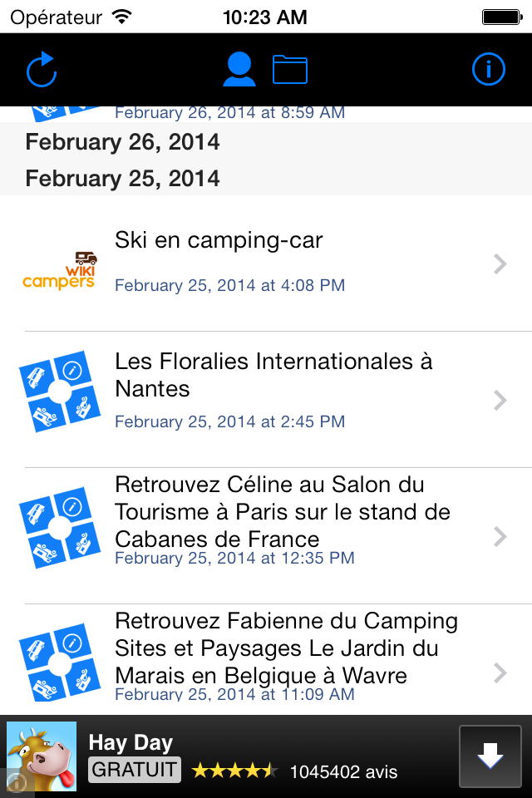The width and height of the screenshot is (532, 798).
Task: Tap the Hay Day cow app icon
Action: coord(42,756)
